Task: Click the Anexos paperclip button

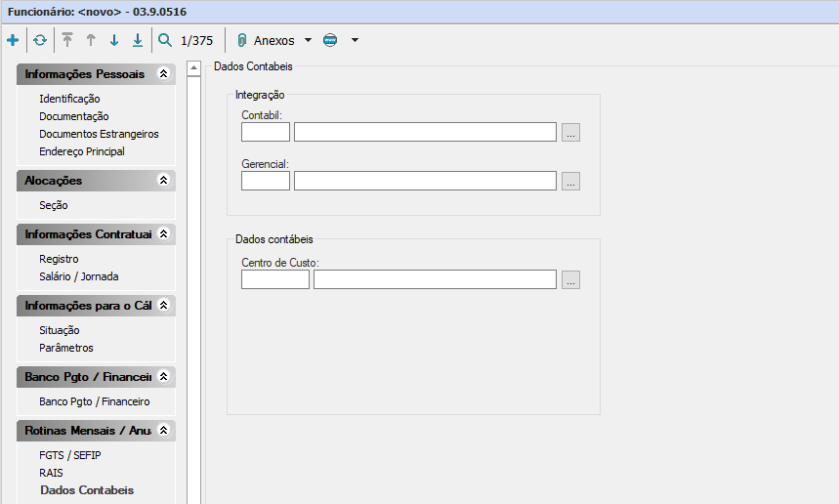Action: tap(266, 41)
